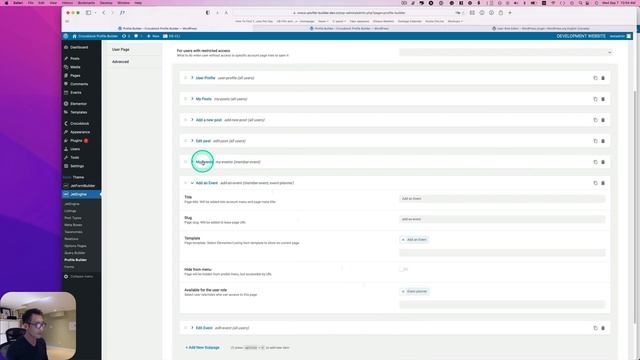
Task: Remove the Event planner role tag
Action: [x=403, y=291]
